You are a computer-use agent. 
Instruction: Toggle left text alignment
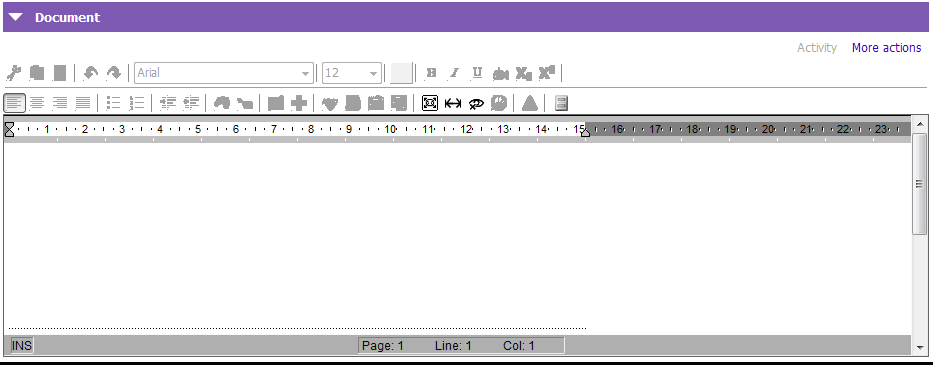click(14, 103)
